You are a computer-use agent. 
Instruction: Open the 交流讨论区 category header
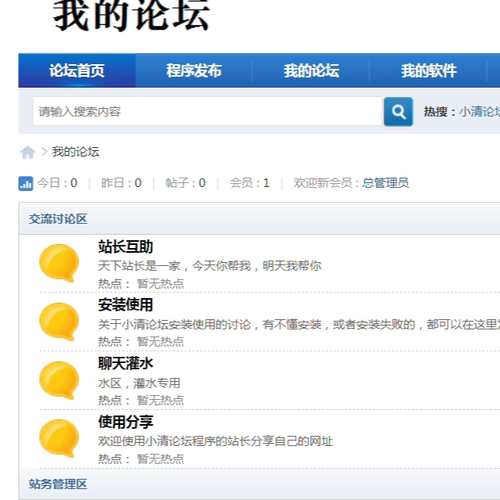pyautogui.click(x=58, y=219)
